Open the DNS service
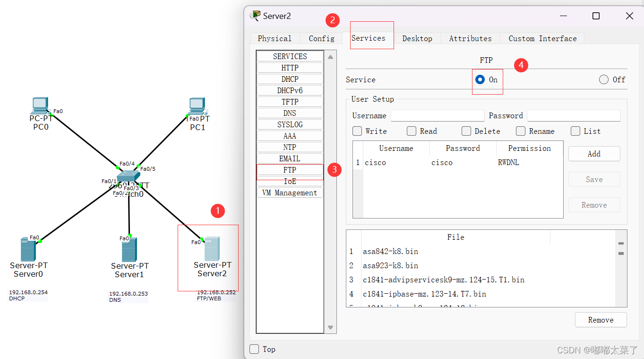The width and height of the screenshot is (644, 359). coord(290,113)
